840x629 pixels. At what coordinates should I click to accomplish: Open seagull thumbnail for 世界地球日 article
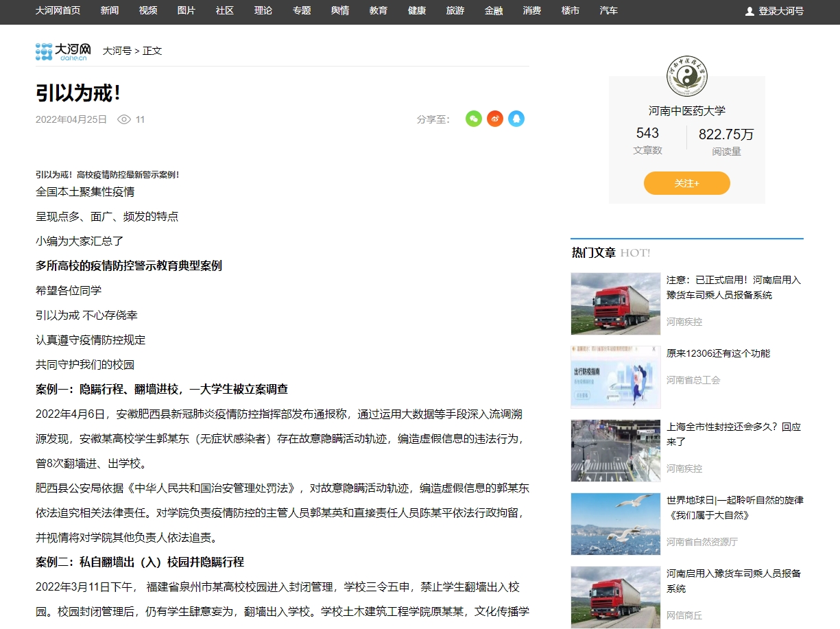(615, 524)
